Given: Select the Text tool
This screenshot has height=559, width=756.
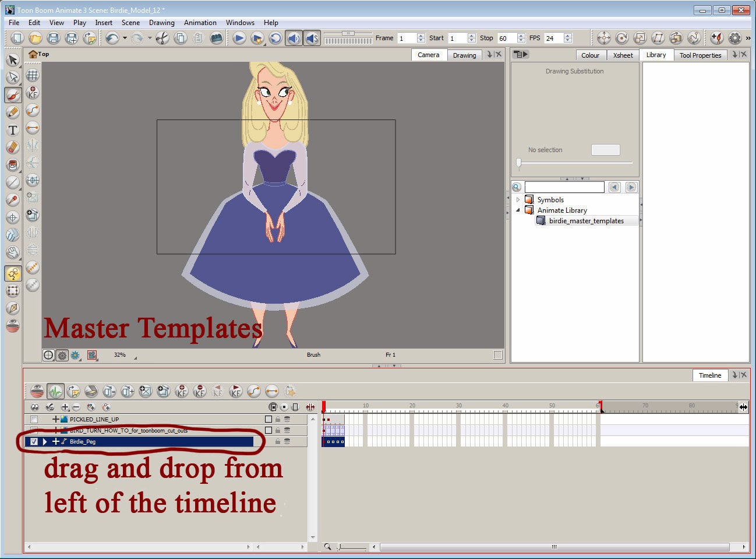Looking at the screenshot, I should point(13,130).
